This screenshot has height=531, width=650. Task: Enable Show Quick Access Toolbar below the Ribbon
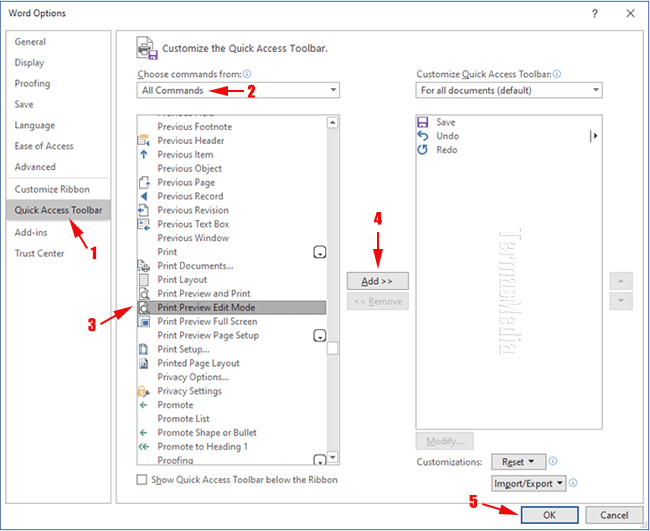click(x=142, y=480)
